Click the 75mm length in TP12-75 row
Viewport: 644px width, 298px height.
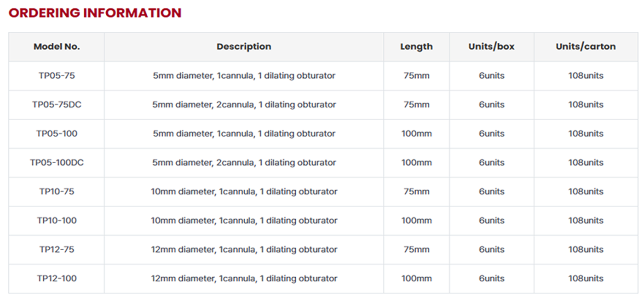[416, 249]
